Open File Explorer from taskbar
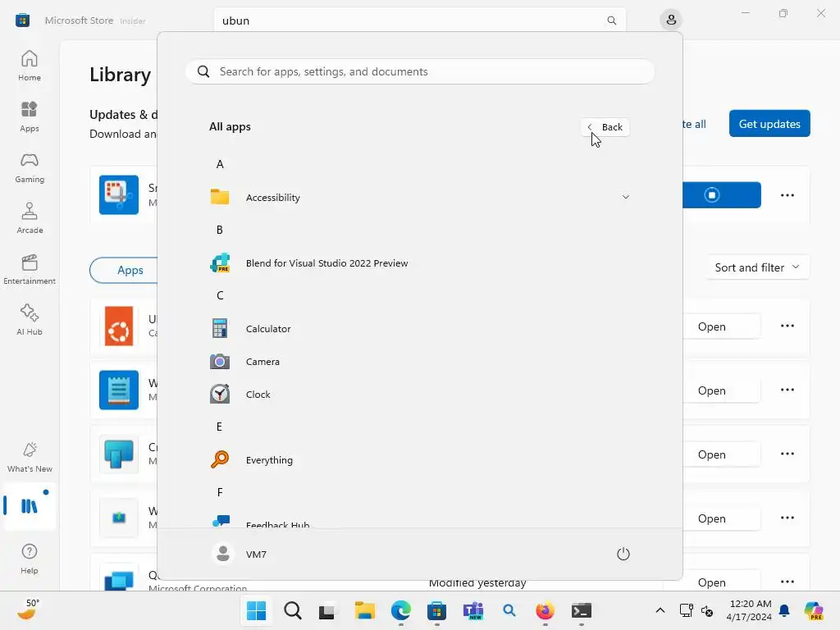This screenshot has width=840, height=630. 364,610
